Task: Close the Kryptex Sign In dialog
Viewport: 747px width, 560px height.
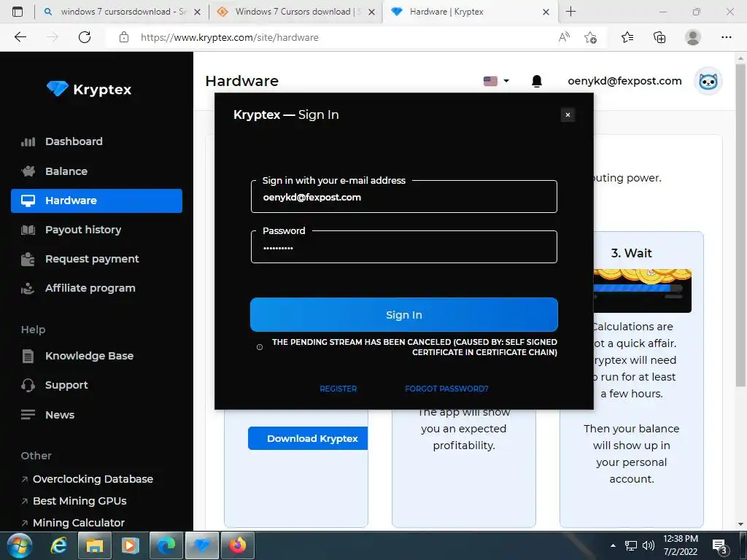Action: 568,114
